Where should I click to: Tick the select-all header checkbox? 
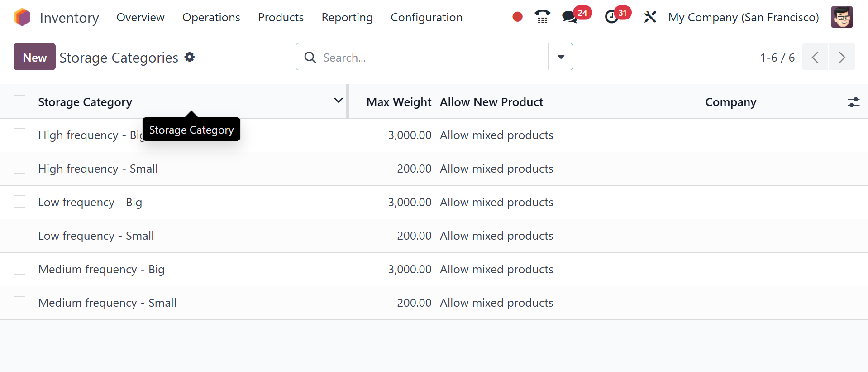[19, 101]
